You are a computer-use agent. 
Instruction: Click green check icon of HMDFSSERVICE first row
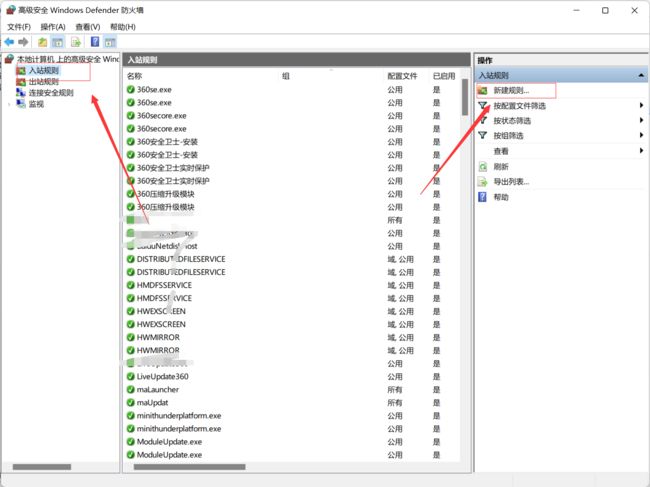click(x=131, y=285)
